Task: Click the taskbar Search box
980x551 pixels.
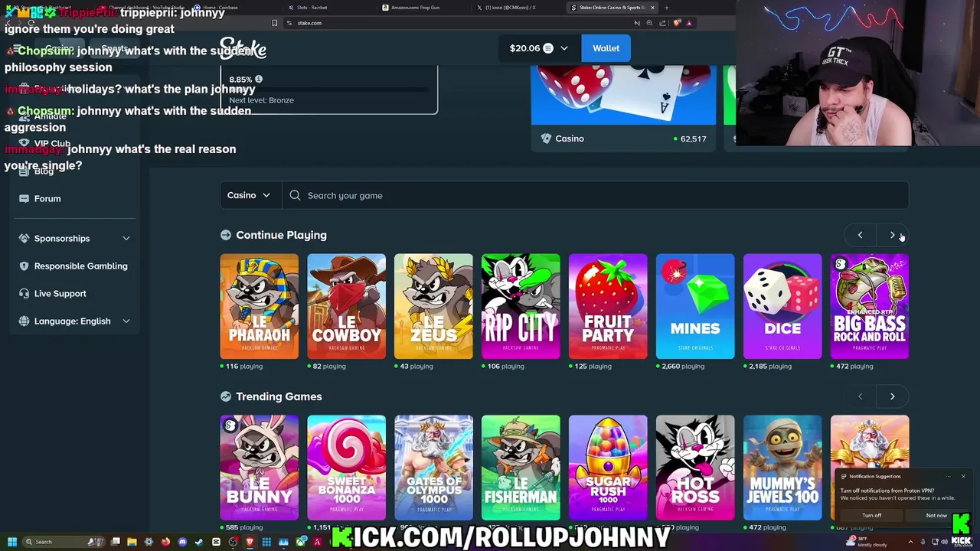Action: pos(64,542)
